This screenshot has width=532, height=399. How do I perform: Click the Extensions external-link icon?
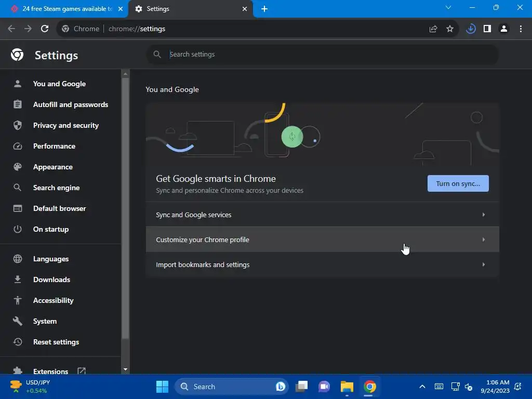tap(82, 371)
